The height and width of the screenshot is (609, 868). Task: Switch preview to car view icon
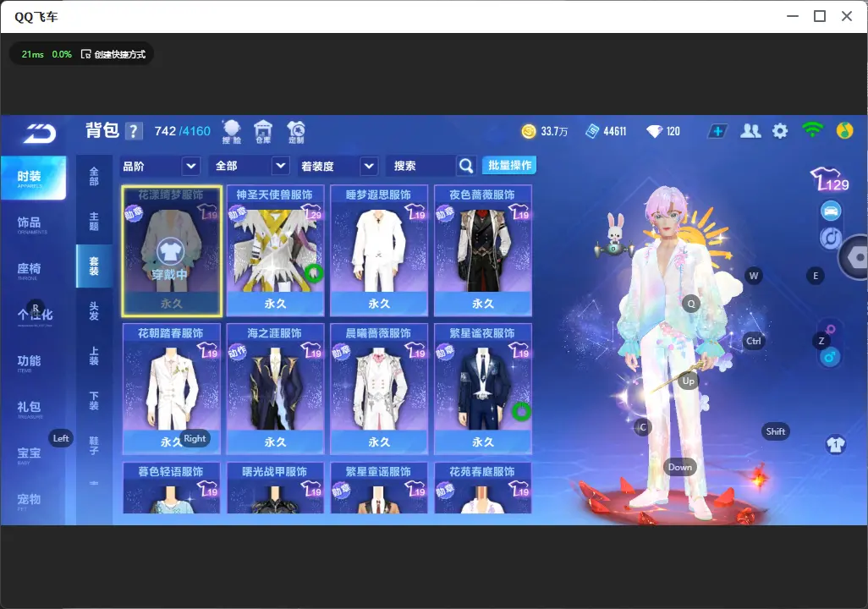[x=831, y=211]
